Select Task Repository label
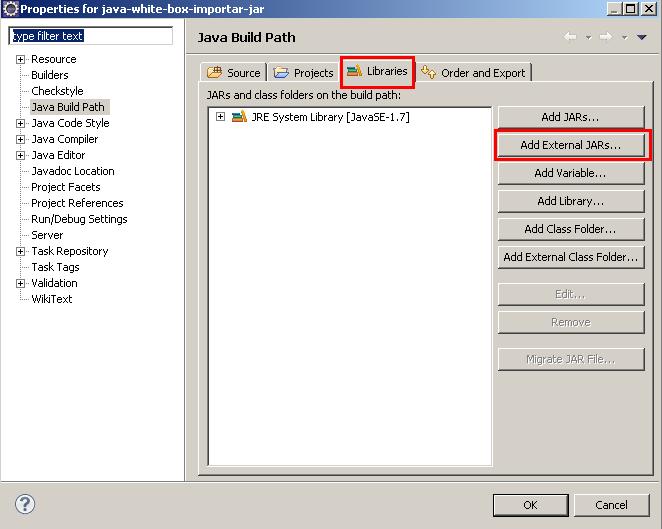This screenshot has width=662, height=529. (70, 251)
